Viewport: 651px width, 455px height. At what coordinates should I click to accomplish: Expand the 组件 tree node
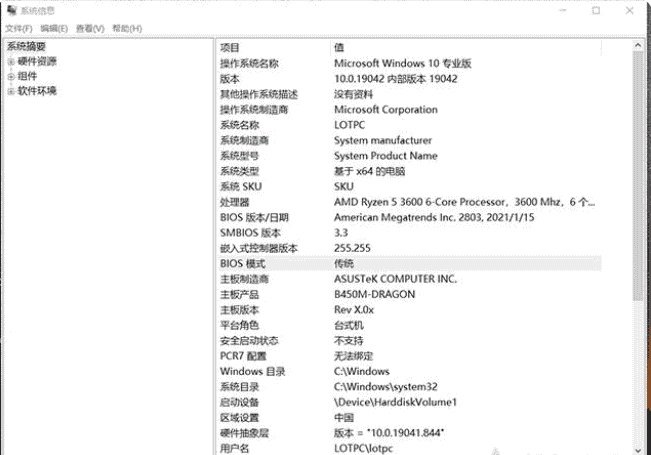click(11, 76)
